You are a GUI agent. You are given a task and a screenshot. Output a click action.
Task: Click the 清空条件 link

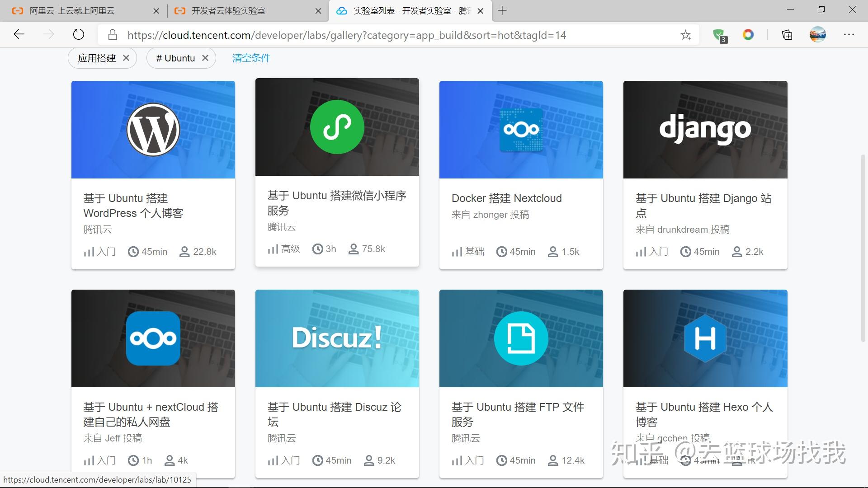pyautogui.click(x=251, y=58)
